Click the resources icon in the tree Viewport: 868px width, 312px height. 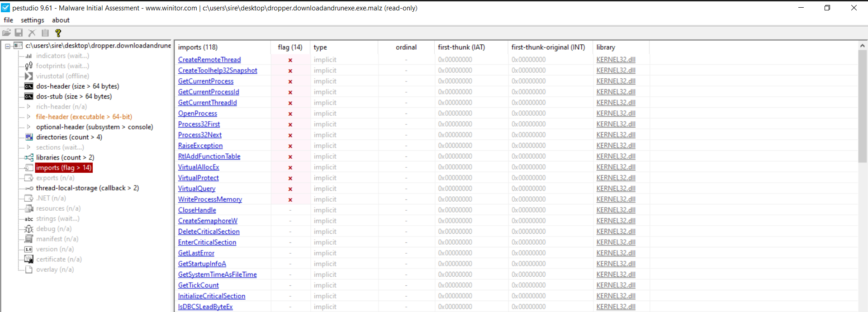28,208
